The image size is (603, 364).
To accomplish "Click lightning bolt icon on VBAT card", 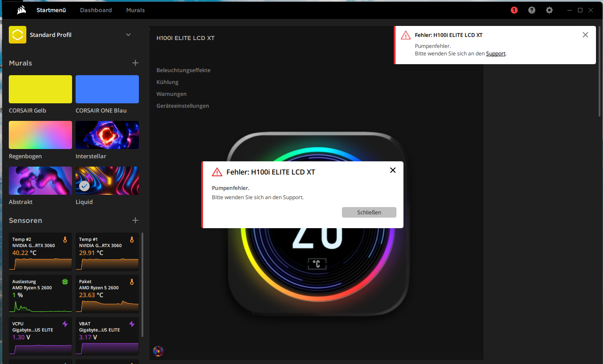I will click(x=132, y=324).
